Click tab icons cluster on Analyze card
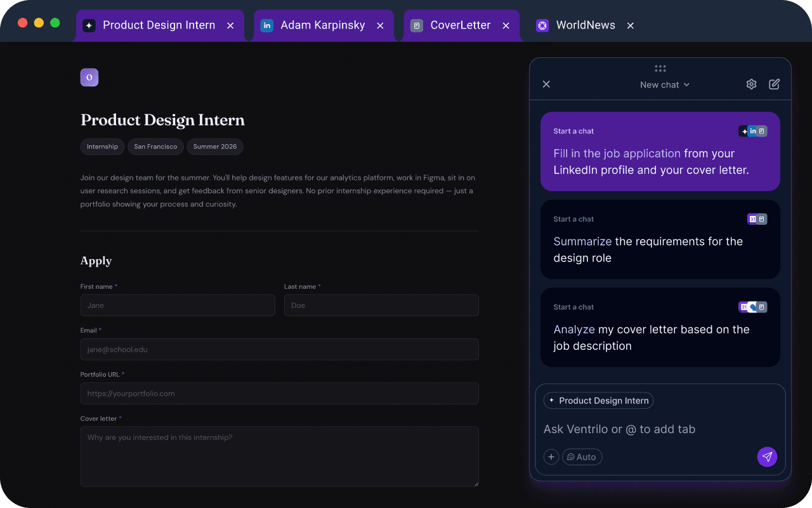 [753, 307]
